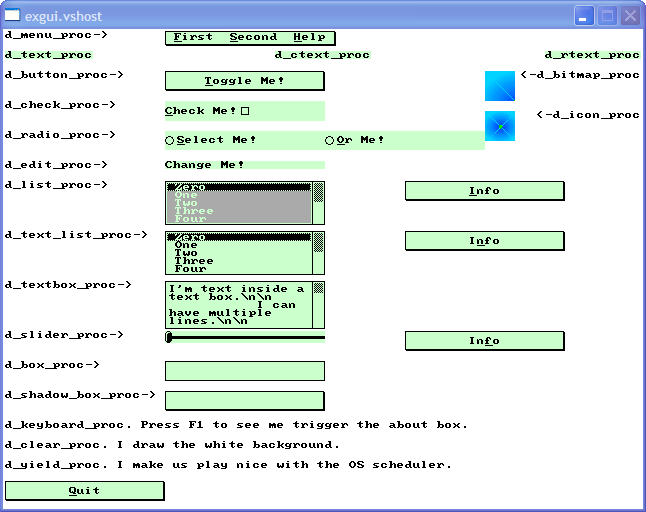Screen dimensions: 646x512
Task: Click Info button beside the slider
Action: [484, 341]
